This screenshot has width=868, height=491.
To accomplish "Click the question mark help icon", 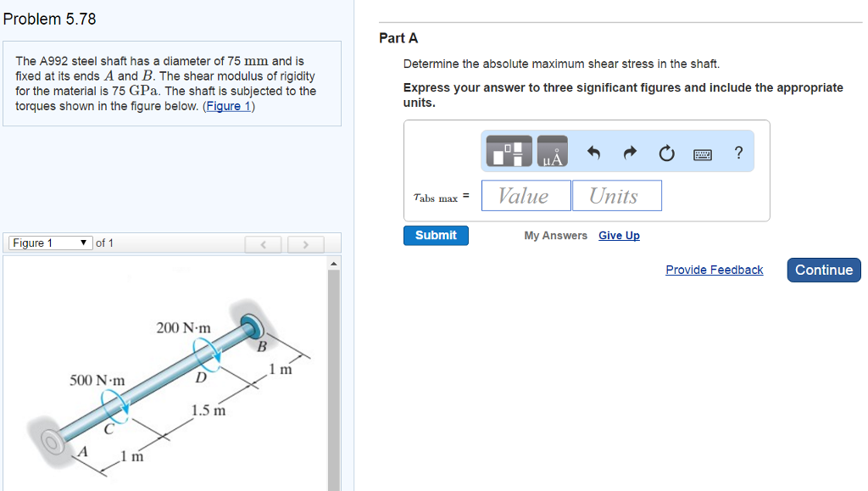I will point(738,153).
